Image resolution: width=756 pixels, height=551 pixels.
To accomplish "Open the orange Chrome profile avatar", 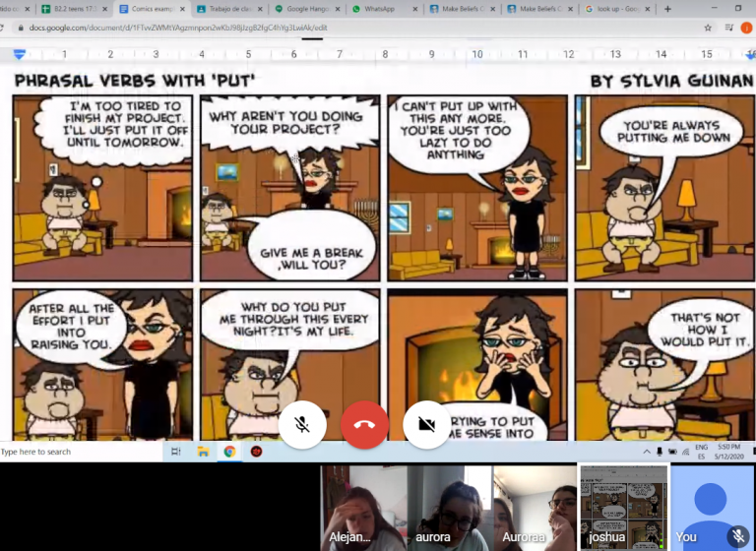I will pyautogui.click(x=747, y=28).
